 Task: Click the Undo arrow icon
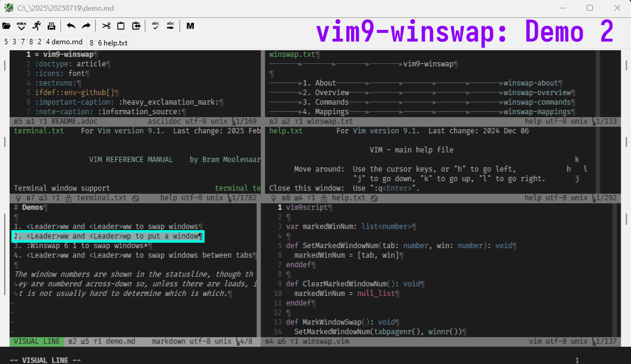[71, 26]
